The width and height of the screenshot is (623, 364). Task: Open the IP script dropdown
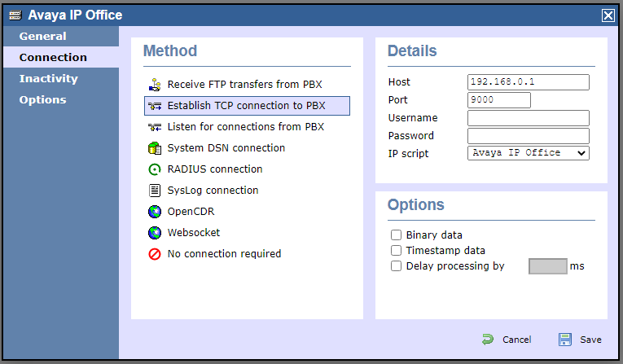coord(528,153)
